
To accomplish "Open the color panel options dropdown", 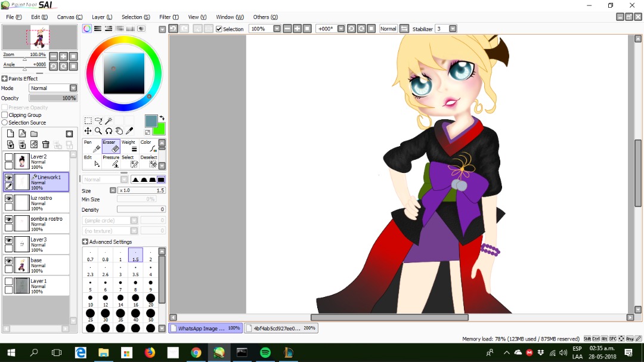I will (x=162, y=29).
